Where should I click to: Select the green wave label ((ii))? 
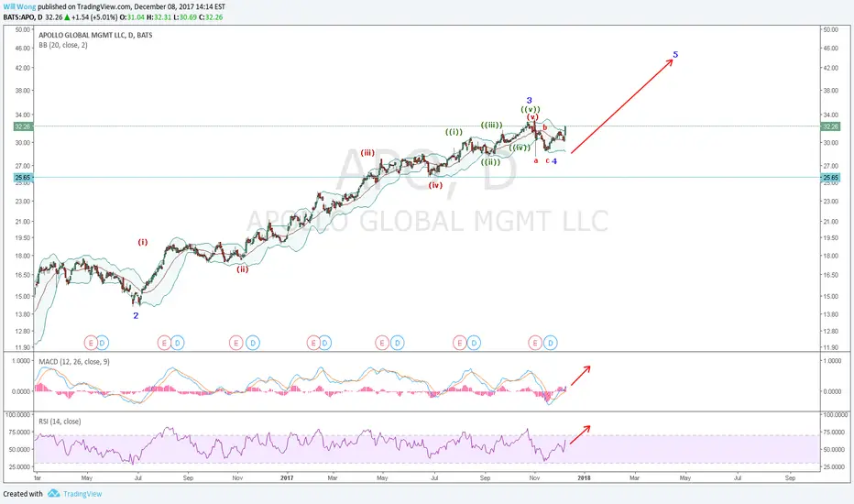490,162
